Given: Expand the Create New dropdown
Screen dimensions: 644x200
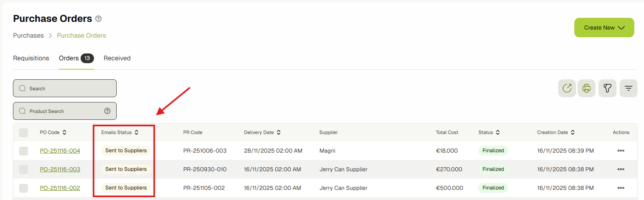Looking at the screenshot, I should tap(604, 28).
